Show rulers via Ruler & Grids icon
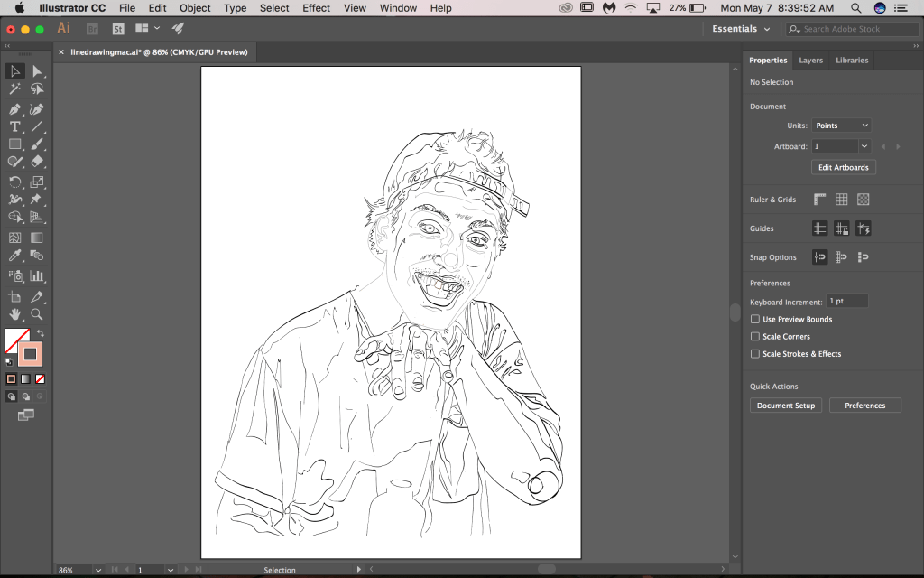This screenshot has width=924, height=578. [819, 199]
